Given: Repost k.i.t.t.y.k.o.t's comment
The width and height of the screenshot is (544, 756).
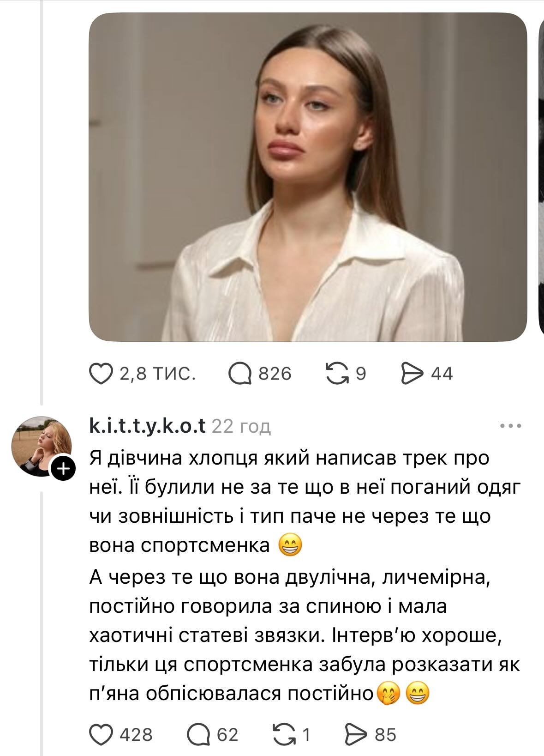Looking at the screenshot, I should point(285,734).
